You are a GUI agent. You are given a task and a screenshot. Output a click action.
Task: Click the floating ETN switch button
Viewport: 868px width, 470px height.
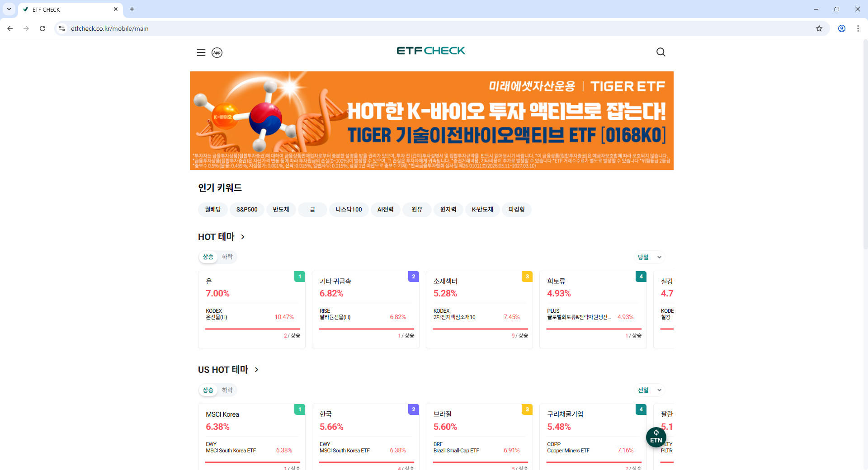(x=656, y=437)
